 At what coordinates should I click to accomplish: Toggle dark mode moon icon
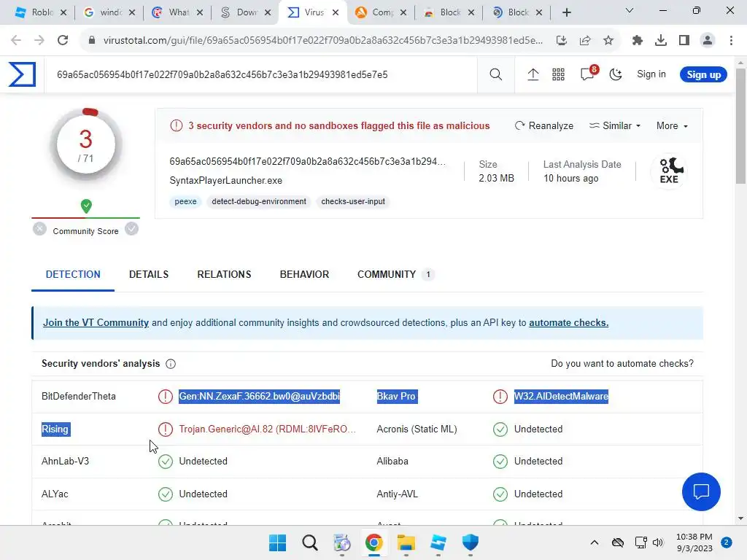(x=616, y=74)
